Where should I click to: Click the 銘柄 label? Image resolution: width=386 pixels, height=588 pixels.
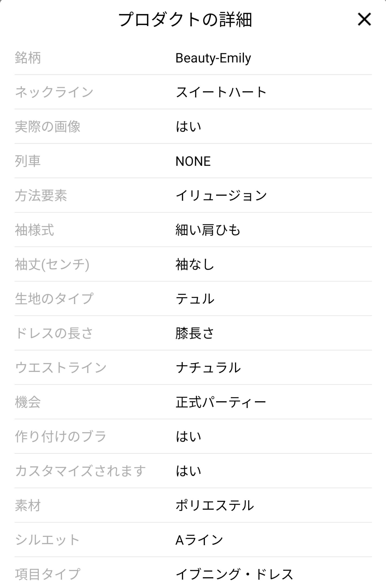coord(28,58)
